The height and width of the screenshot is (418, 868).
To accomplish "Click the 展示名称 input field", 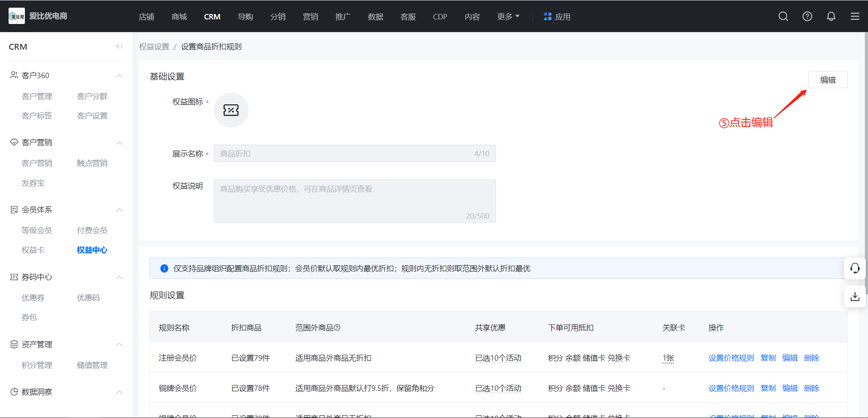I will (x=355, y=153).
